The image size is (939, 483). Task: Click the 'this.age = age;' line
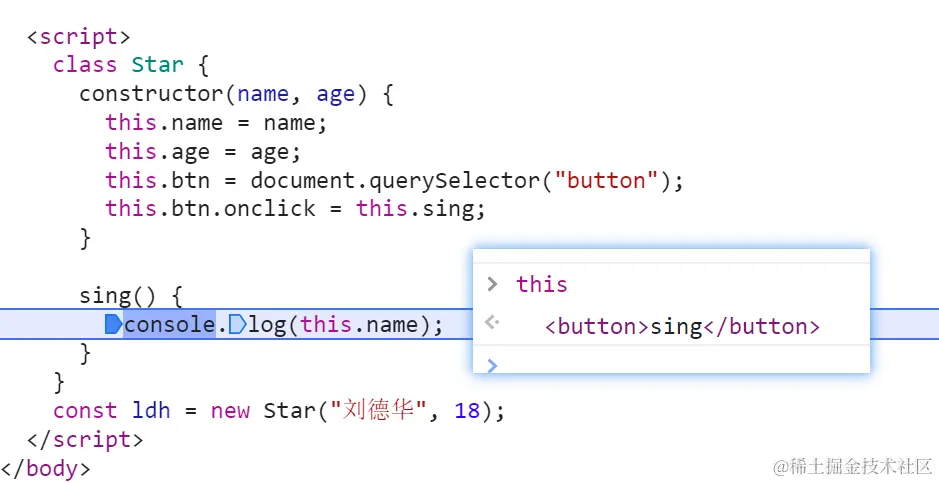click(203, 151)
